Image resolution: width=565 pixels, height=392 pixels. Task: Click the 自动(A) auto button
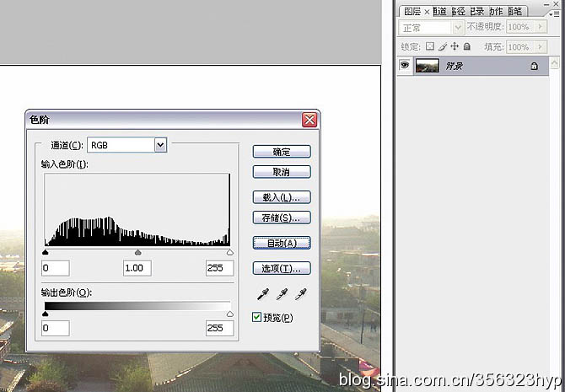(282, 243)
